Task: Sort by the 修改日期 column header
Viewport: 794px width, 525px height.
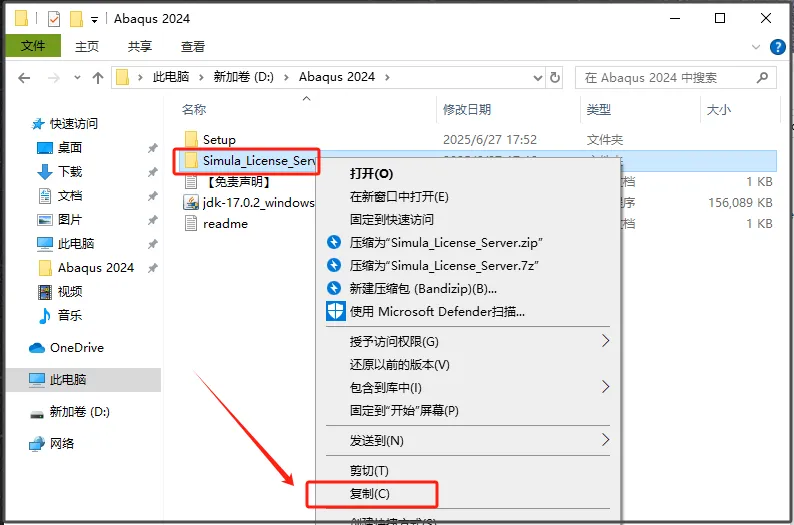Action: pyautogui.click(x=467, y=109)
